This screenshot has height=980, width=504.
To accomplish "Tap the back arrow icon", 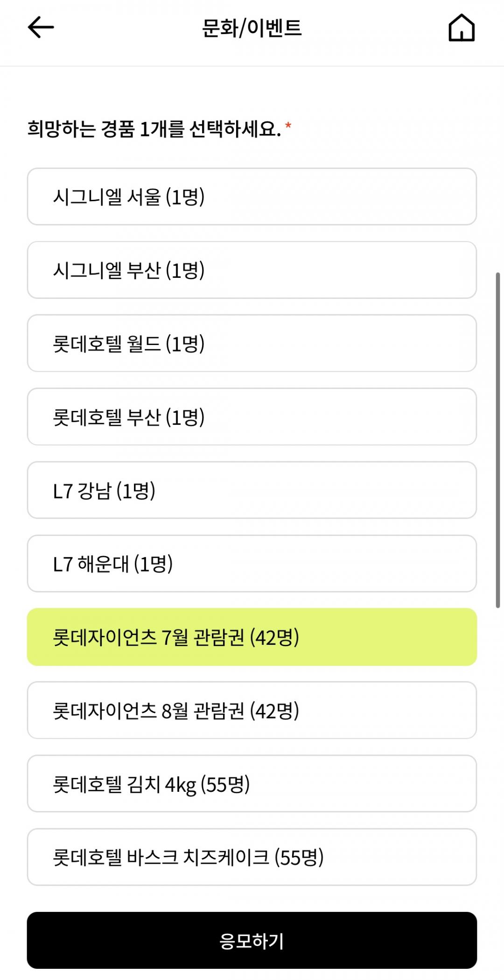I will pyautogui.click(x=41, y=28).
